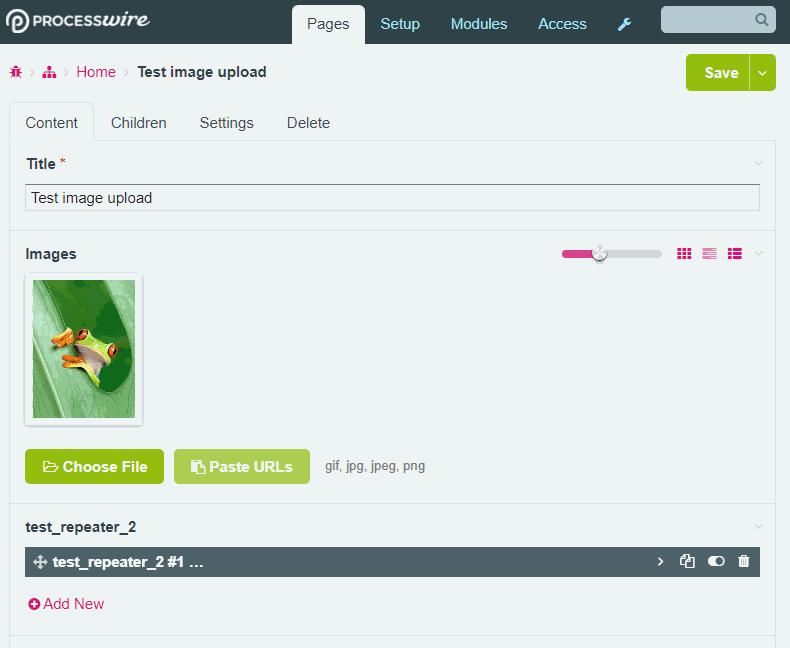Viewport: 790px width, 648px height.
Task: Click the search magnifier icon
Action: (762, 20)
